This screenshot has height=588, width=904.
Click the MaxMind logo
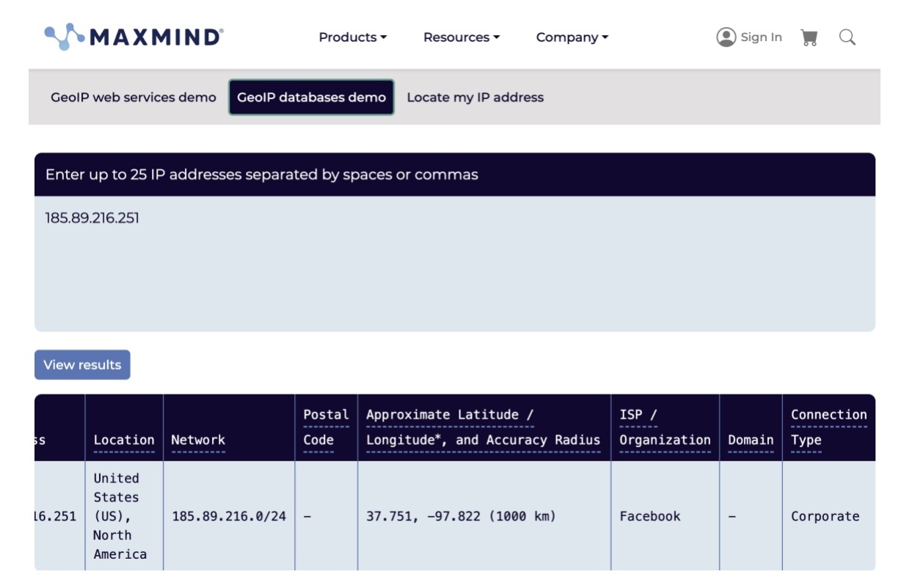point(134,37)
